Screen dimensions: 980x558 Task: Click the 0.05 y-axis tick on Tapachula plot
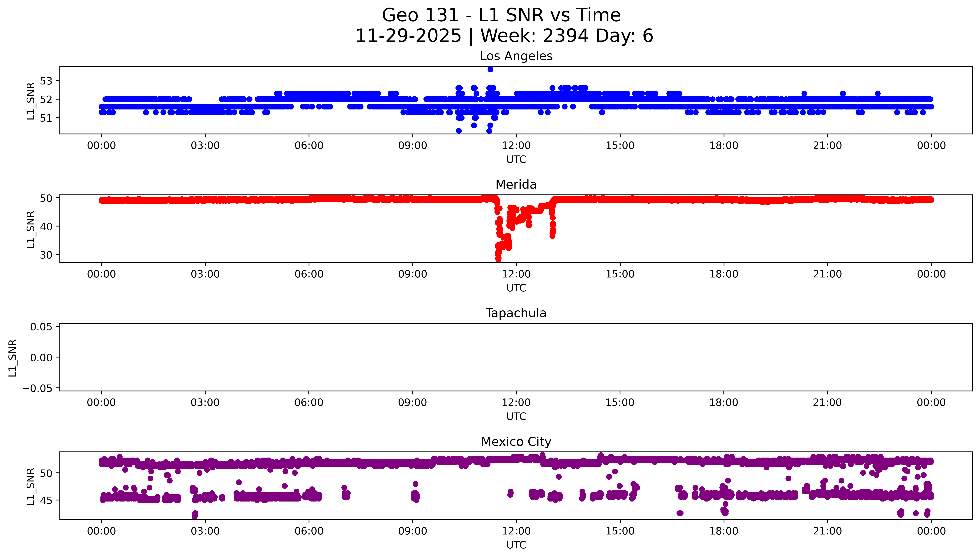[41, 327]
